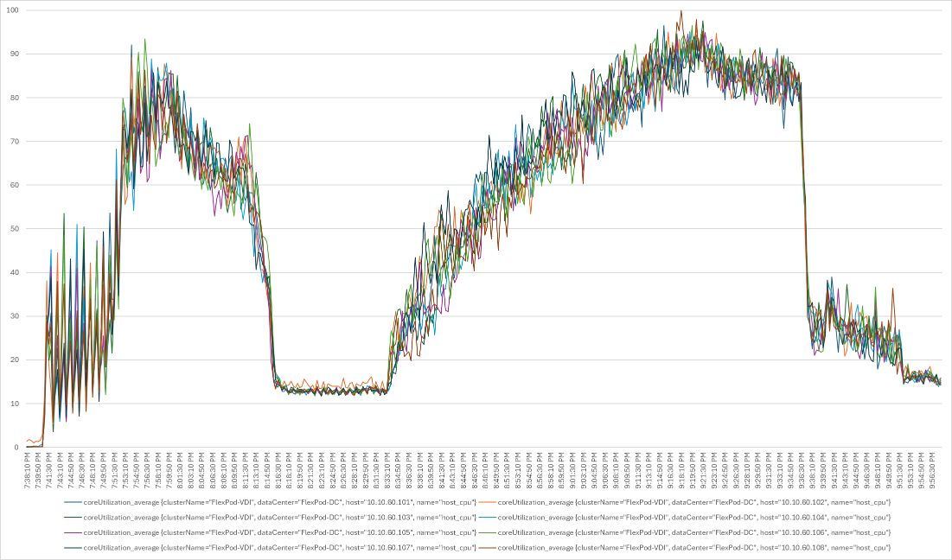Click the x-axis label 8:56:30 PM
952x560 pixels.
[539, 468]
